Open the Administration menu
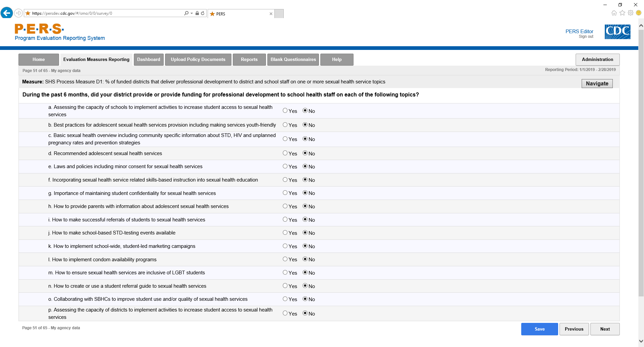644x347 pixels. point(597,60)
